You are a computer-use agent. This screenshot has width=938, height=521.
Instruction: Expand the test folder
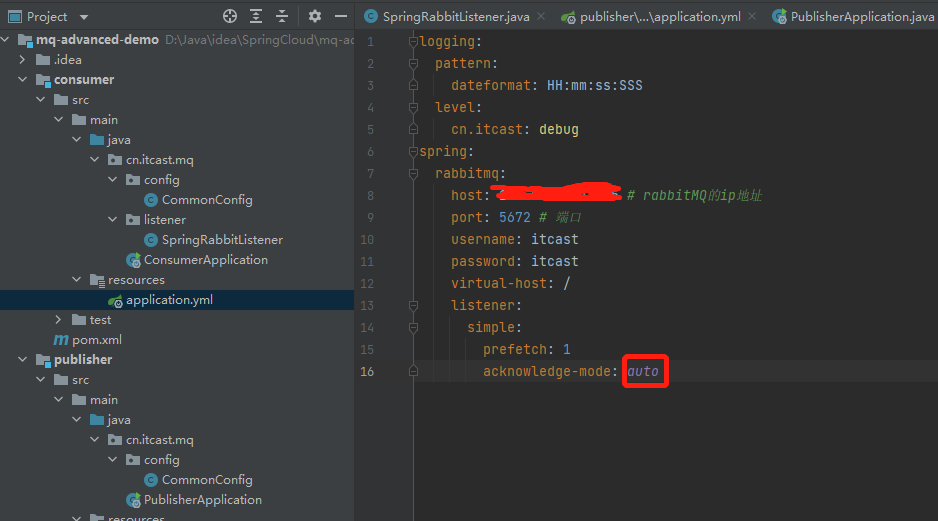[58, 319]
